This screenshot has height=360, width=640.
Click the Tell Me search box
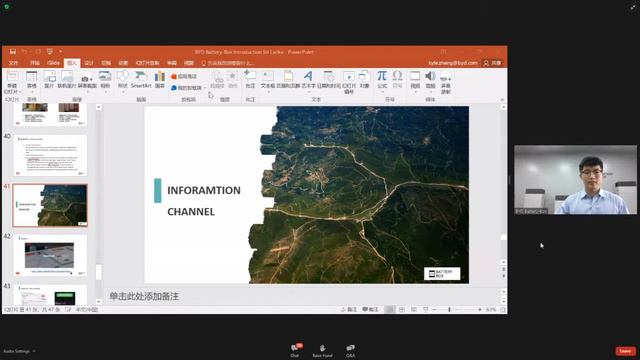coord(228,63)
